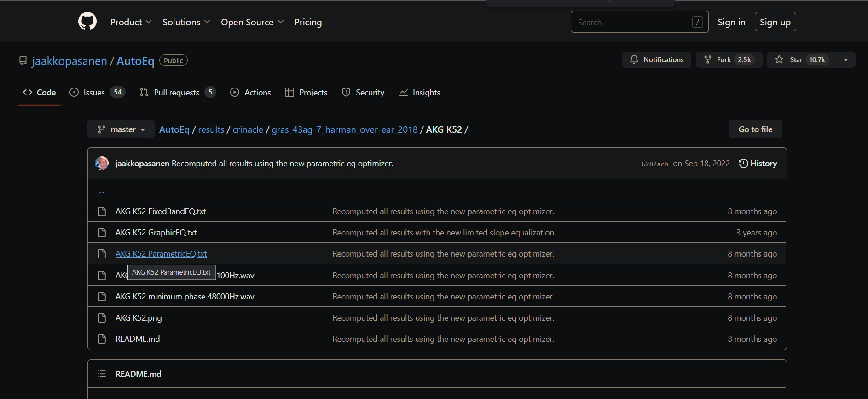Click the file icon for AKG K52 FixedBandEQ.txt
868x399 pixels.
coord(102,211)
